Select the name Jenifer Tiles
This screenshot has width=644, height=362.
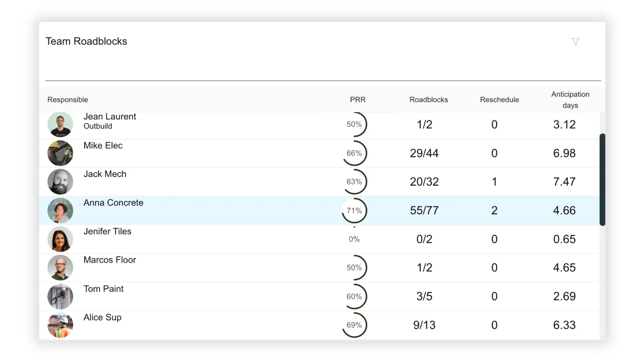[x=107, y=231]
